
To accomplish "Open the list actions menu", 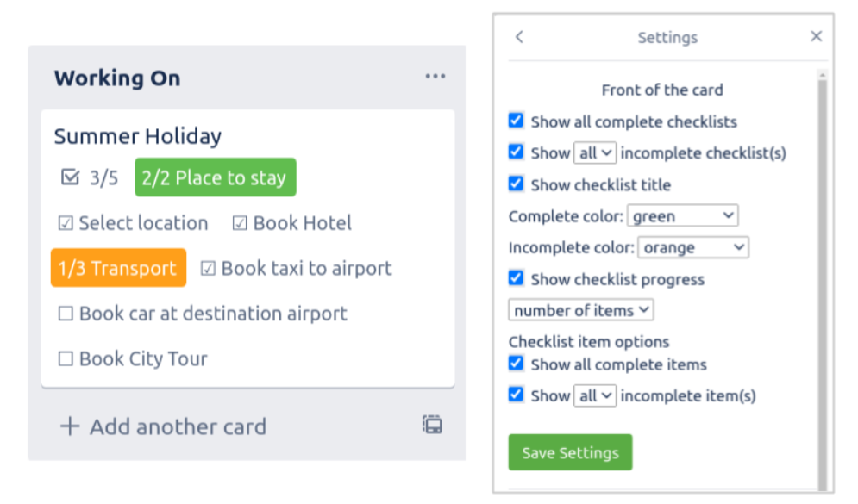I will 435,76.
